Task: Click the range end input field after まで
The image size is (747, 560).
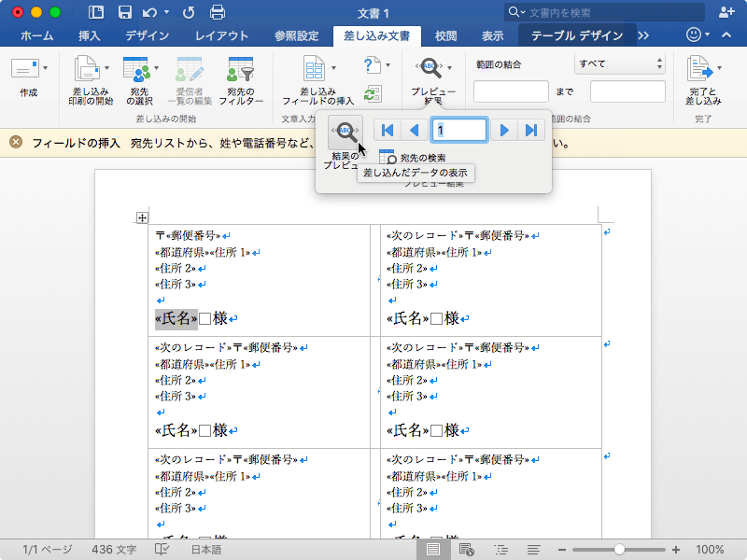Action: point(627,91)
